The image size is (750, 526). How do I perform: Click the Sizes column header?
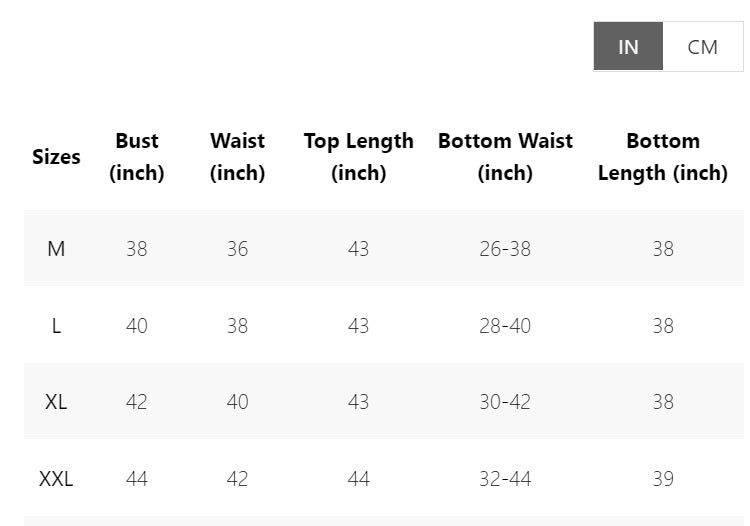pyautogui.click(x=56, y=157)
